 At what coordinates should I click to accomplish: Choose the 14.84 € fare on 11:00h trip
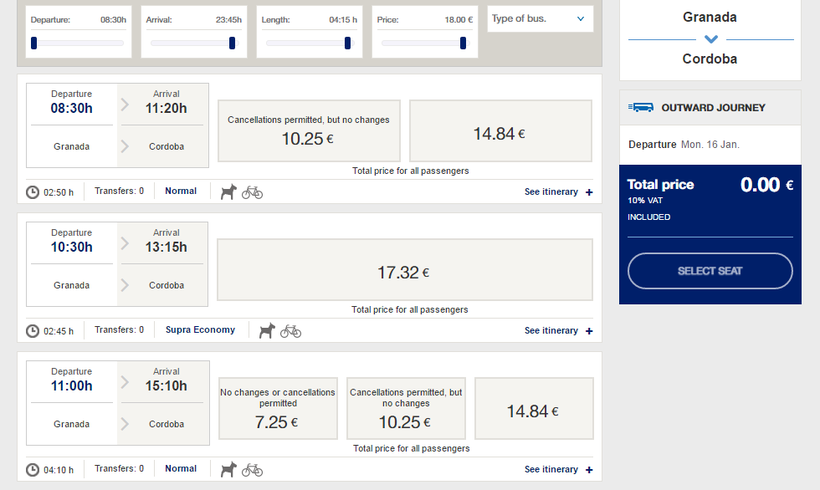tap(533, 409)
